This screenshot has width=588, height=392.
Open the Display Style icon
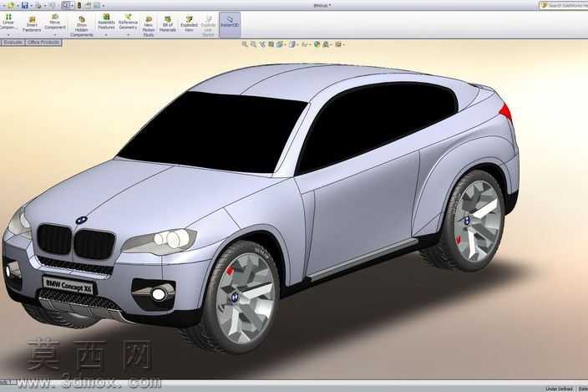point(292,44)
